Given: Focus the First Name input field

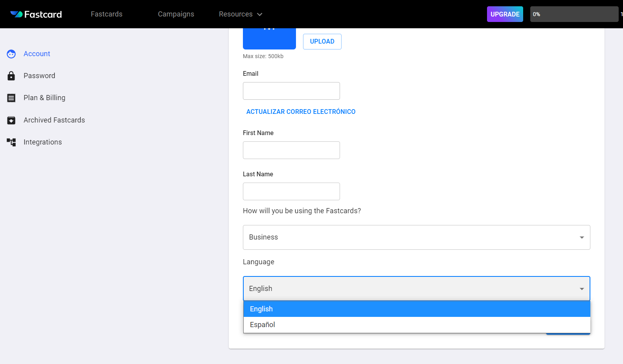Looking at the screenshot, I should click(291, 150).
